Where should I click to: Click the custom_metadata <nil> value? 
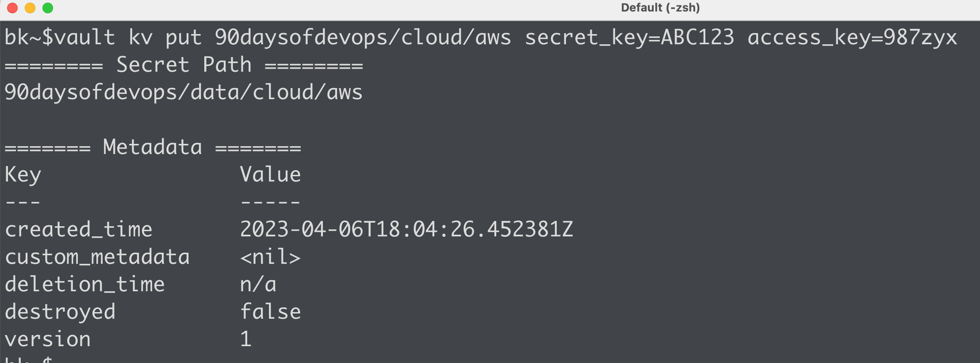click(271, 257)
